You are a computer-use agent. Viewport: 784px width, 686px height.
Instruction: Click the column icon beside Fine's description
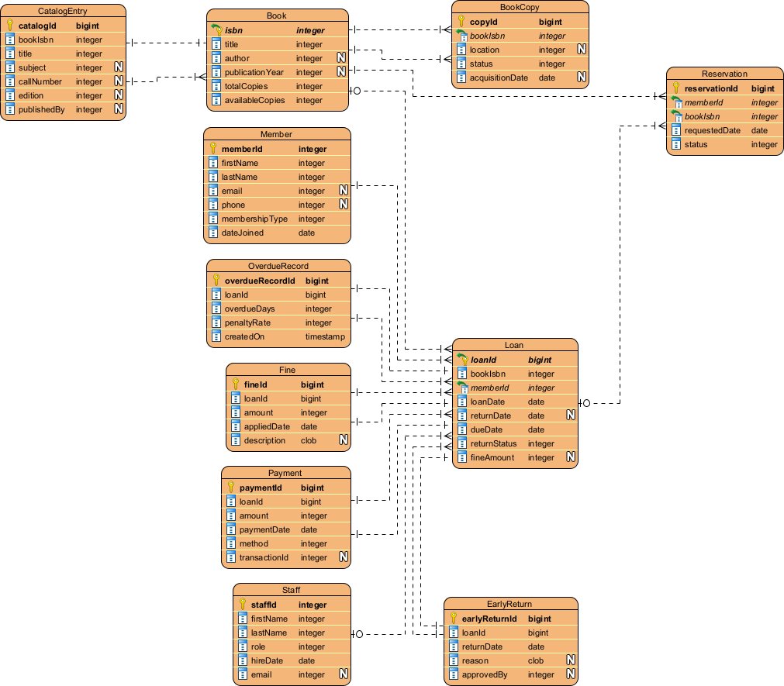(236, 440)
